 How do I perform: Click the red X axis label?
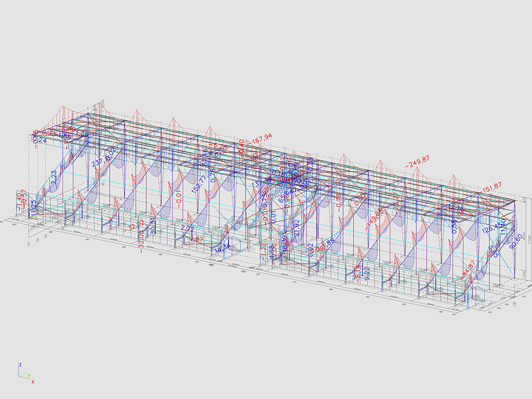click(33, 382)
